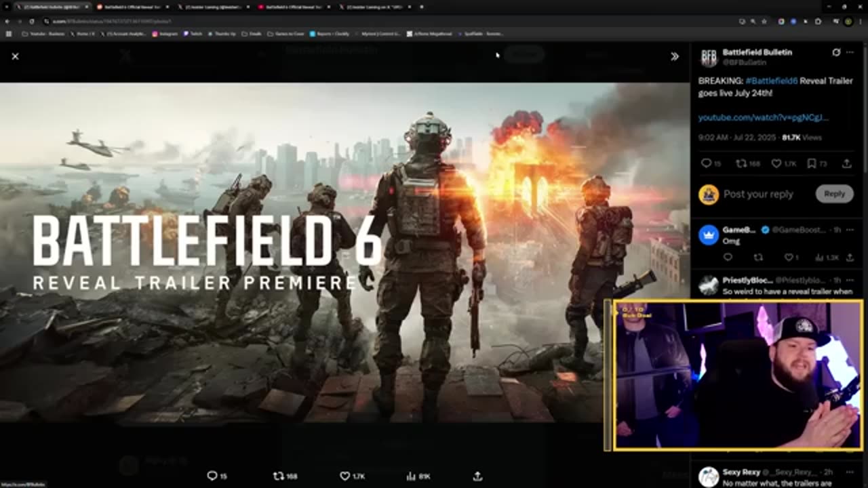Open GameBoost reply more options
Screen dimensions: 868x488
pos(850,230)
